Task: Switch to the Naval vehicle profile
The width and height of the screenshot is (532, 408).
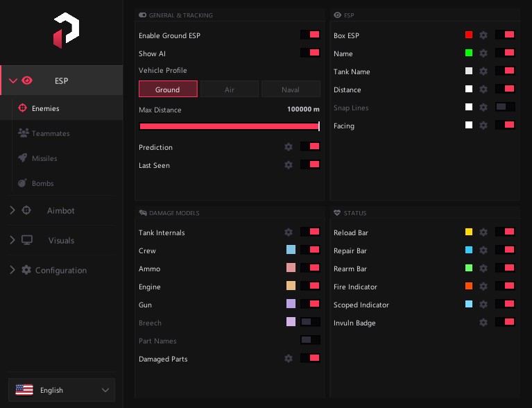Action: pos(291,90)
